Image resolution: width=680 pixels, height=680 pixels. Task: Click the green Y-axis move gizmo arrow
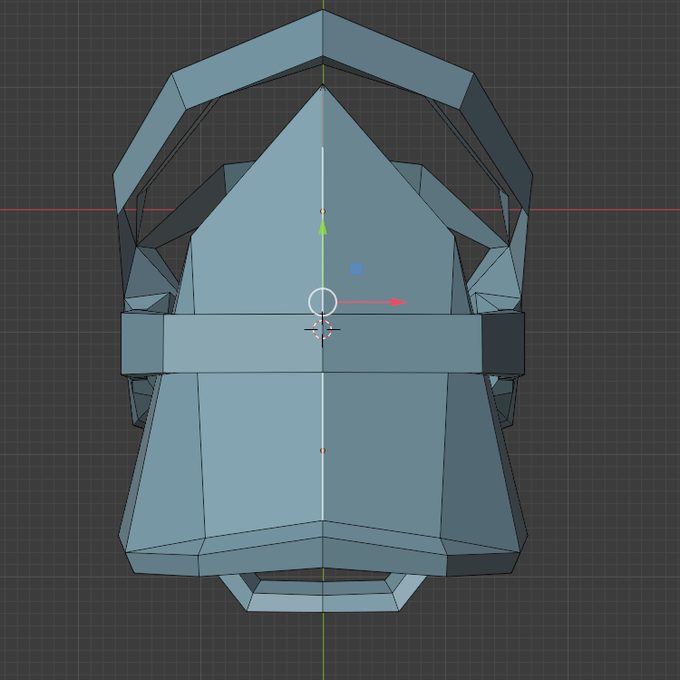(323, 227)
